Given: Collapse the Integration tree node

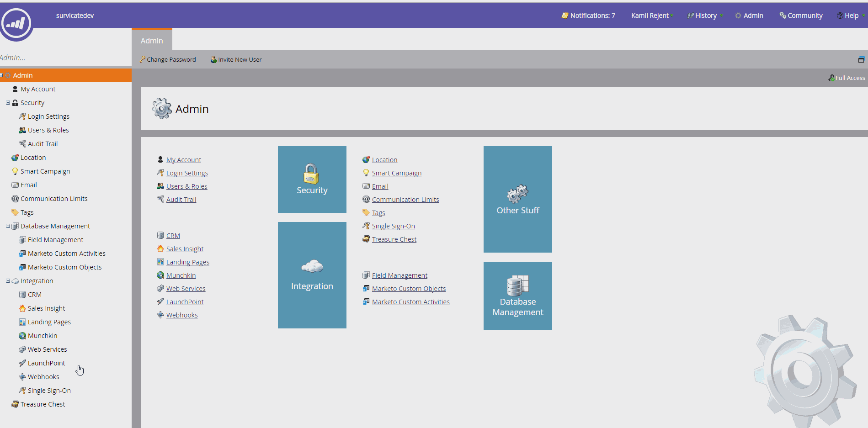Looking at the screenshot, I should click(x=8, y=281).
